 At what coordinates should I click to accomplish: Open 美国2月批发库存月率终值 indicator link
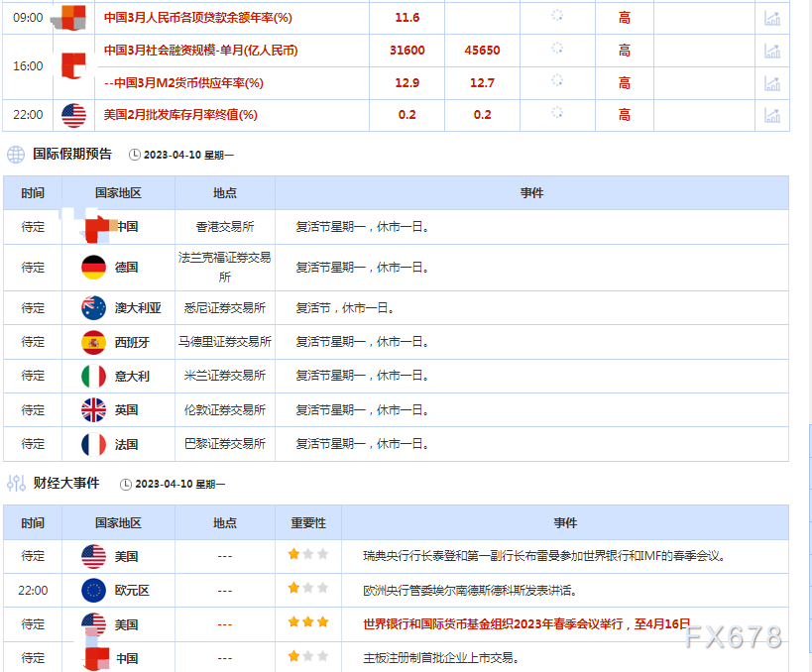tap(180, 115)
